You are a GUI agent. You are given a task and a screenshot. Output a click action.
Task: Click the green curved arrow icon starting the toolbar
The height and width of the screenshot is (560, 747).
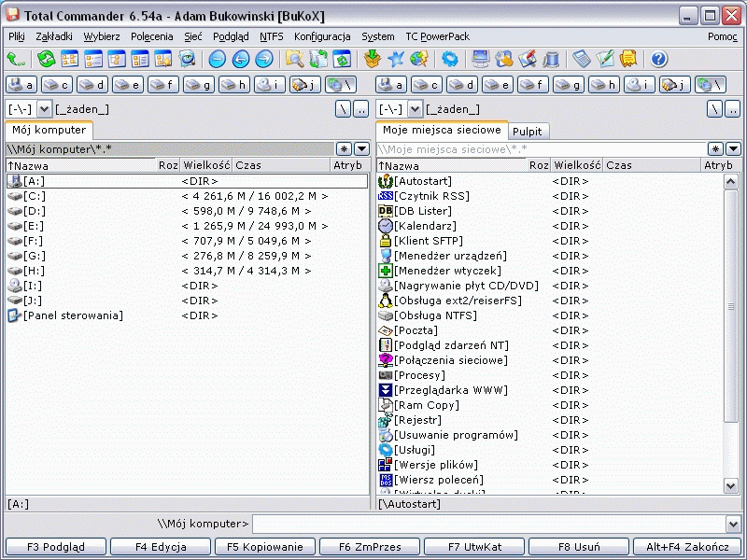16,59
